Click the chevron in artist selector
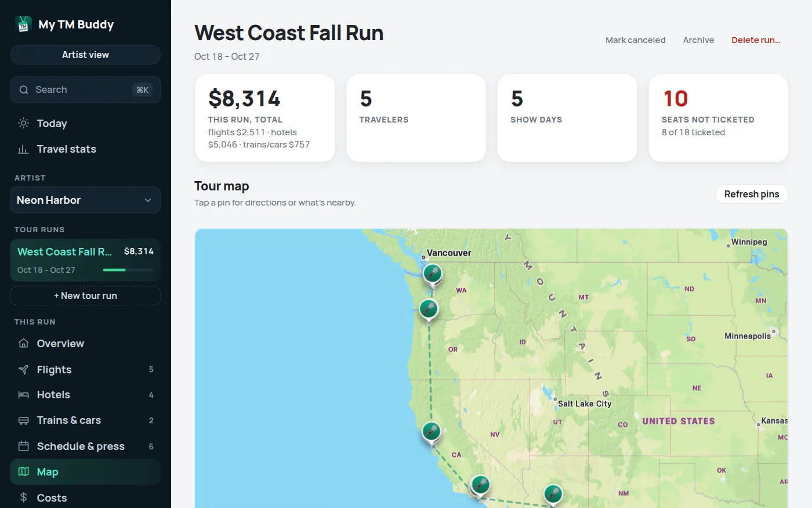 148,200
